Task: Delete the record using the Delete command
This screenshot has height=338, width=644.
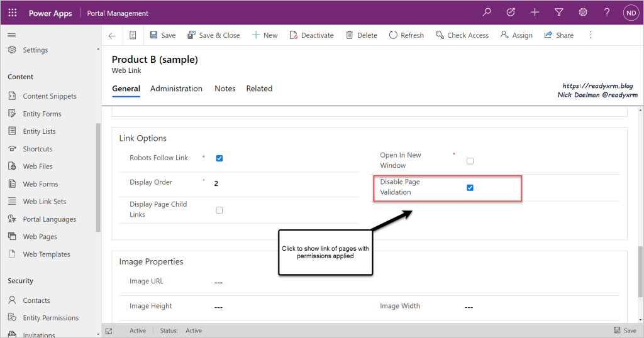Action: [362, 36]
